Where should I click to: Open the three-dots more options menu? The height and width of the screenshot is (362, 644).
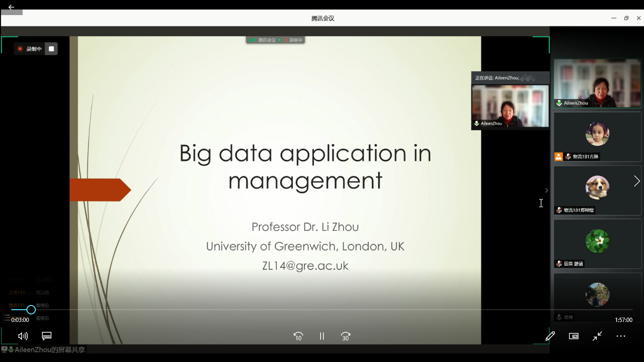click(x=621, y=336)
